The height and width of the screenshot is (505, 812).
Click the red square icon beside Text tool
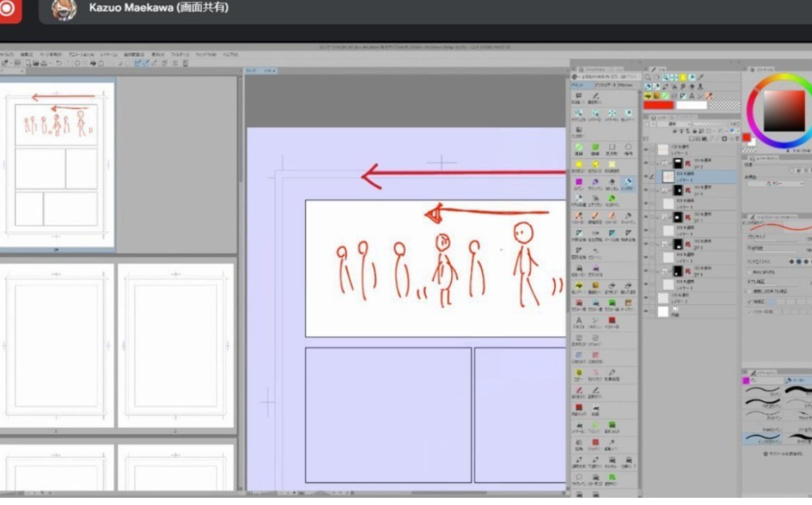[611, 320]
